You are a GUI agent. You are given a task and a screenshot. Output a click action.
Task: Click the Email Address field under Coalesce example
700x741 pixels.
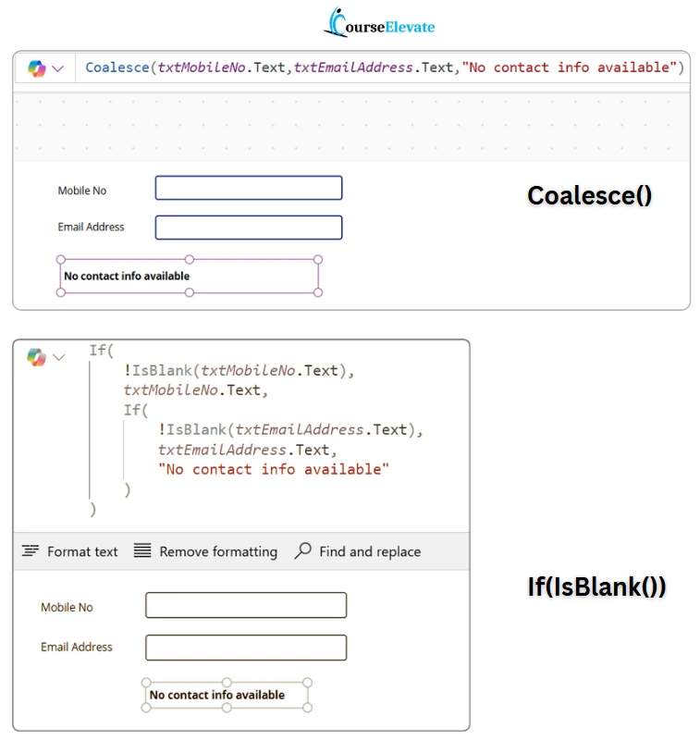[248, 227]
